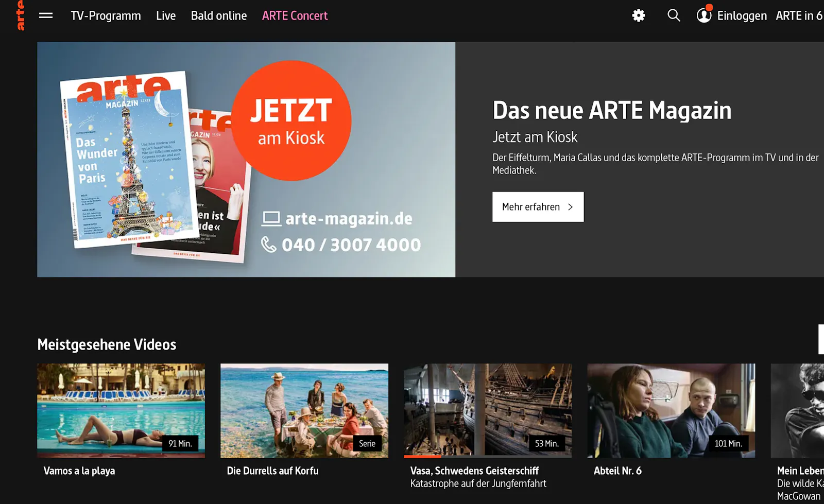This screenshot has width=824, height=504.
Task: Open the ARTE Magazin banner image
Action: pos(246,160)
